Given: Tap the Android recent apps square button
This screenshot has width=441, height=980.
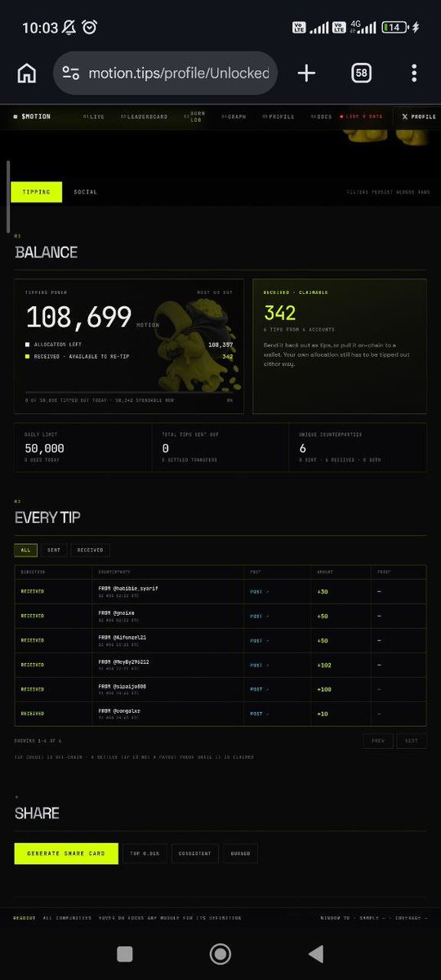Looking at the screenshot, I should (x=124, y=953).
